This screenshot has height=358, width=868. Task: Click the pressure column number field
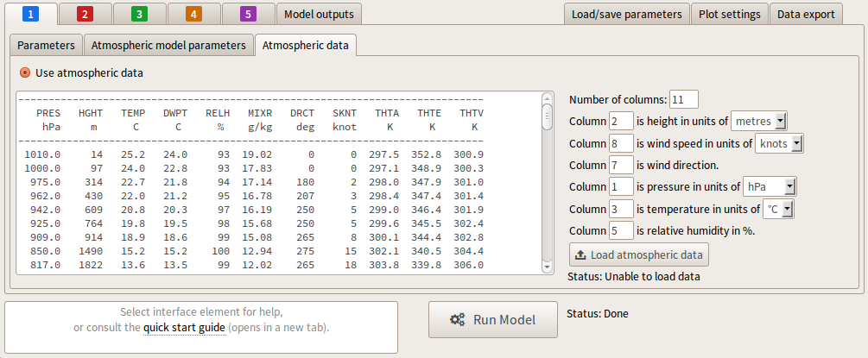[621, 187]
